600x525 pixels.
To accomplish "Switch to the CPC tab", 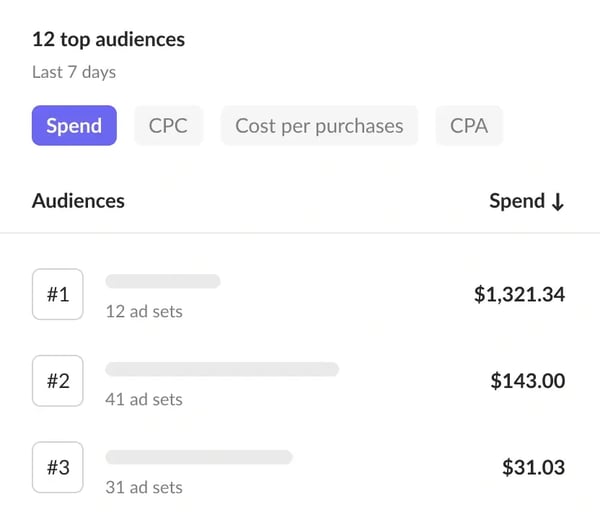I will [168, 126].
